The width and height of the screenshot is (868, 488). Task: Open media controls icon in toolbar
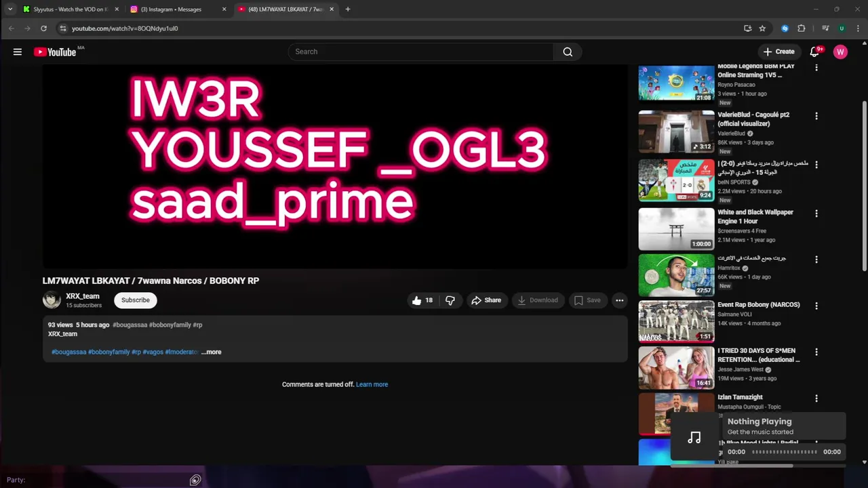click(x=825, y=28)
